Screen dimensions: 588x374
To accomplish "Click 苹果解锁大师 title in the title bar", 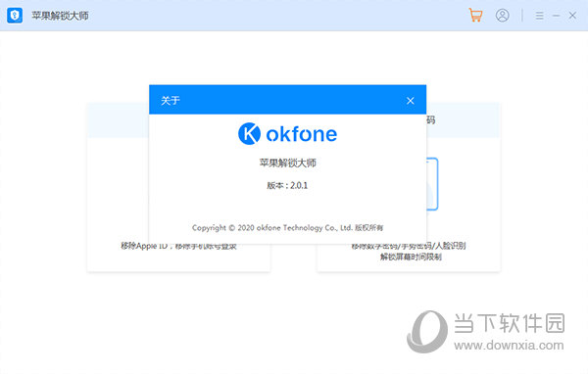I will click(60, 16).
